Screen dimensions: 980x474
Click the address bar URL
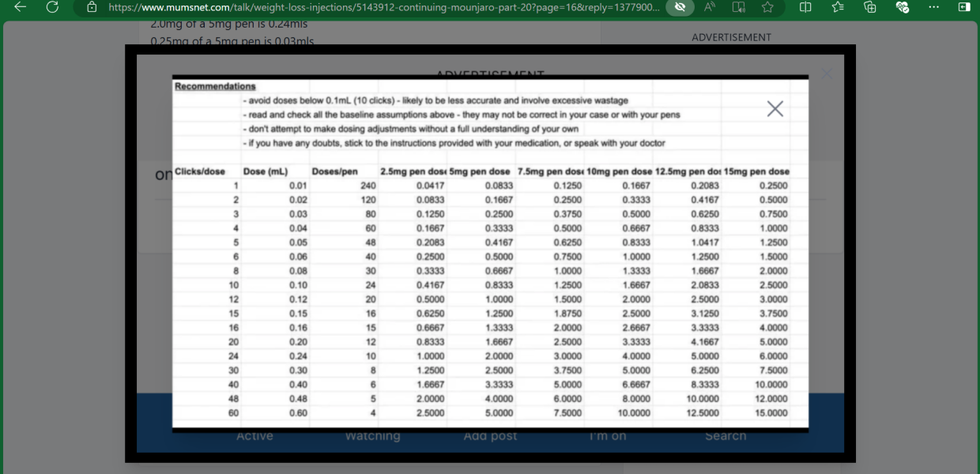pyautogui.click(x=379, y=7)
